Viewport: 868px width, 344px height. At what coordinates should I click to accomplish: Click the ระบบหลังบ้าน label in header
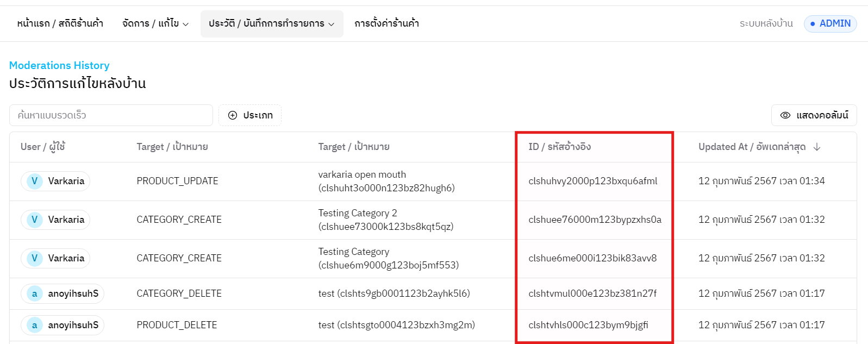[x=766, y=24]
